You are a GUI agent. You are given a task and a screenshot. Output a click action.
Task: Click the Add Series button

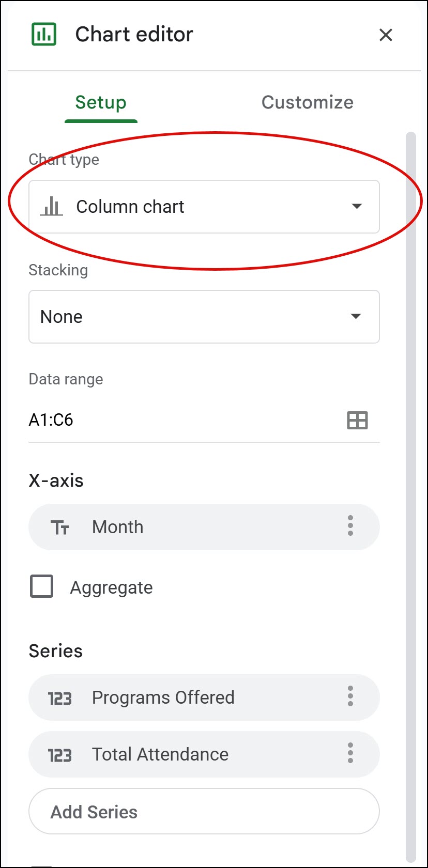(204, 811)
